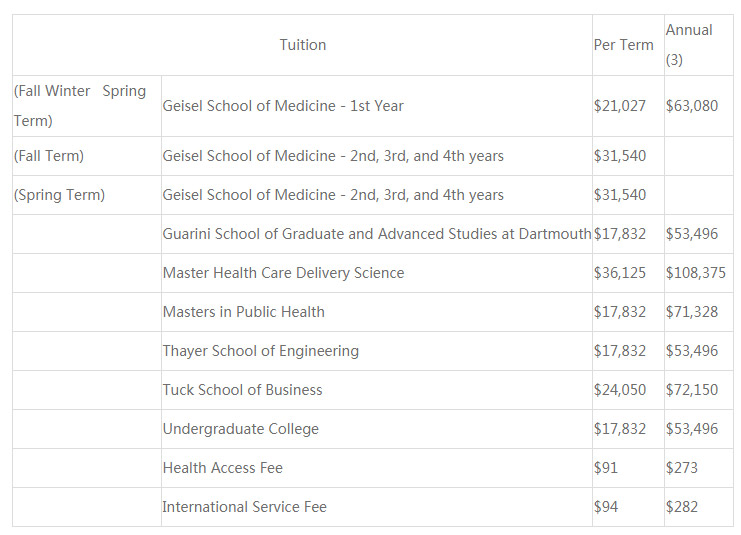Select the (Fall Winter Spring Term) cell

click(x=80, y=106)
